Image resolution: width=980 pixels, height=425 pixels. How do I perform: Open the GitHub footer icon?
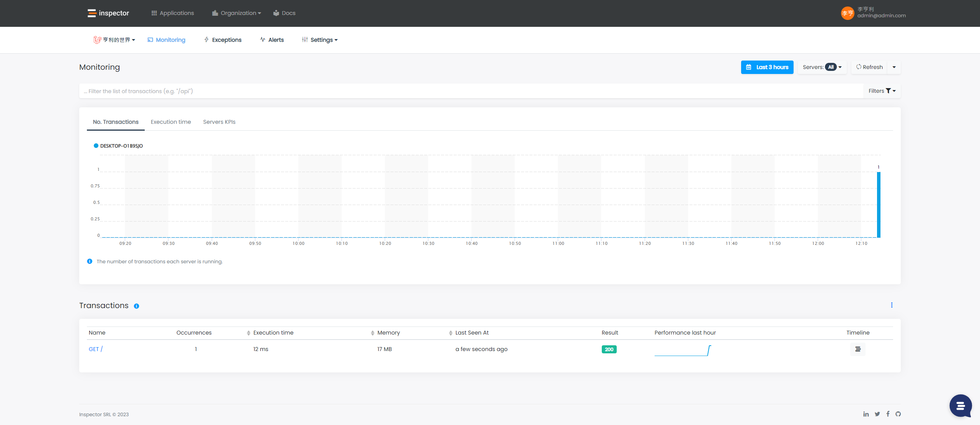coord(898,414)
